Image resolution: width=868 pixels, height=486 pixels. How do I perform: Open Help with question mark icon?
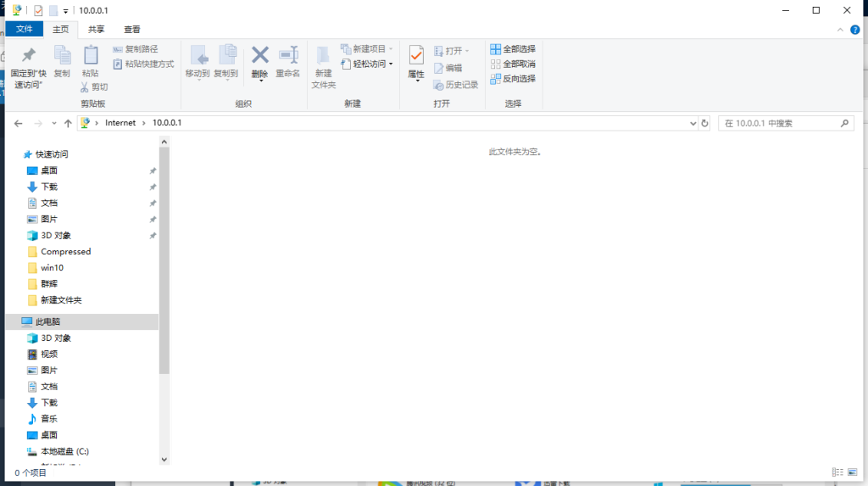854,30
